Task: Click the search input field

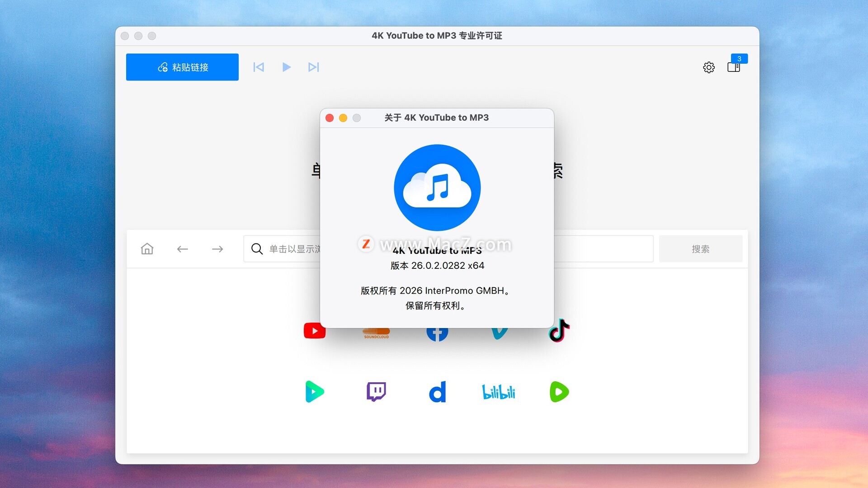Action: pos(289,249)
